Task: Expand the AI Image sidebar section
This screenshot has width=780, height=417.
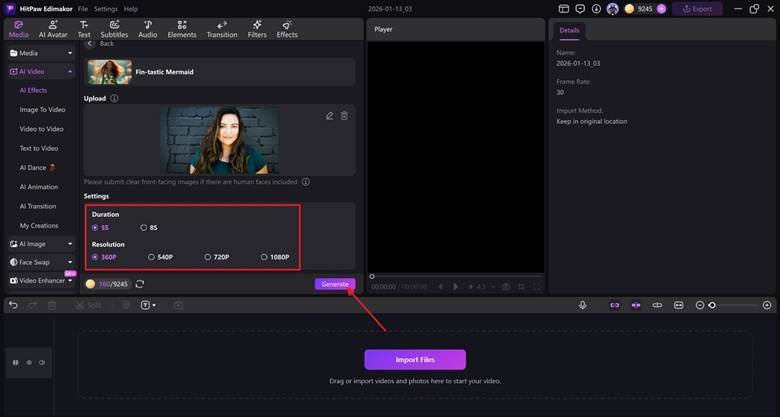Action: (41, 244)
